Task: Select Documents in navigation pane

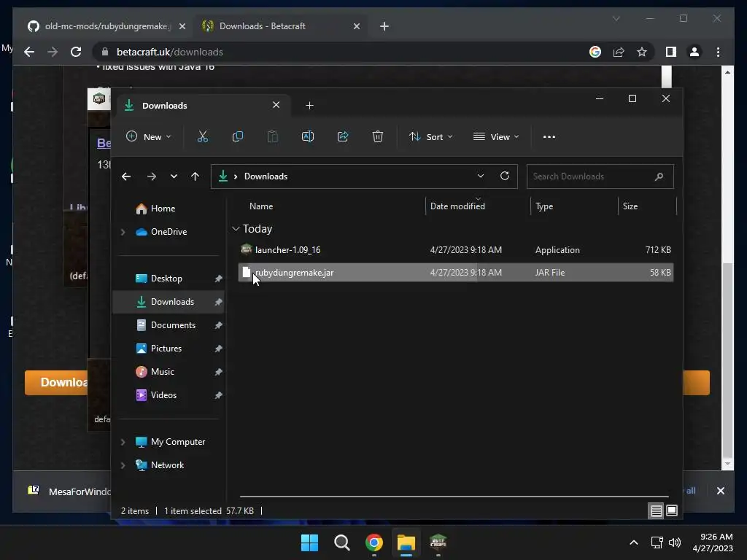Action: [x=173, y=325]
